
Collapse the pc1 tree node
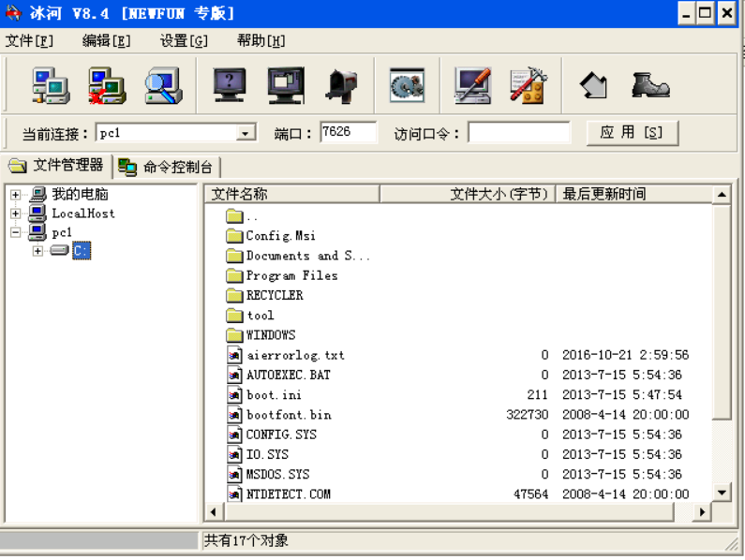click(15, 233)
